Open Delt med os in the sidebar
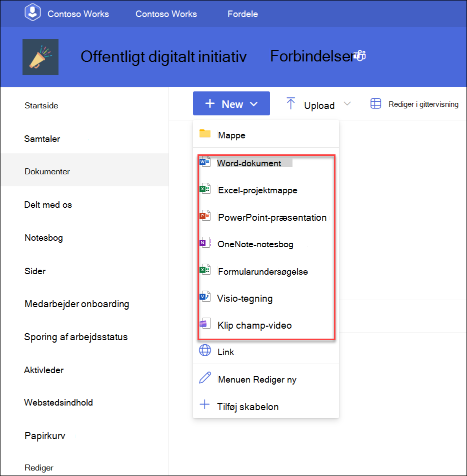Image resolution: width=467 pixels, height=476 pixels. (48, 205)
